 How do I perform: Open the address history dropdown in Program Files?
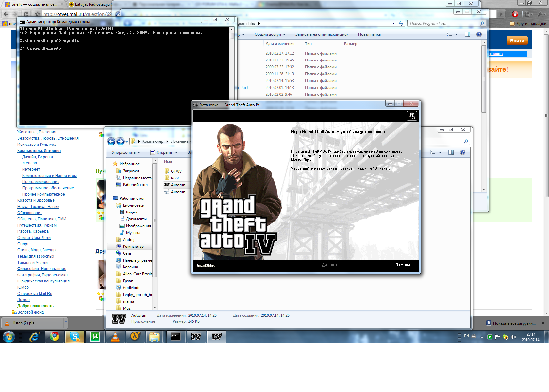coord(393,23)
